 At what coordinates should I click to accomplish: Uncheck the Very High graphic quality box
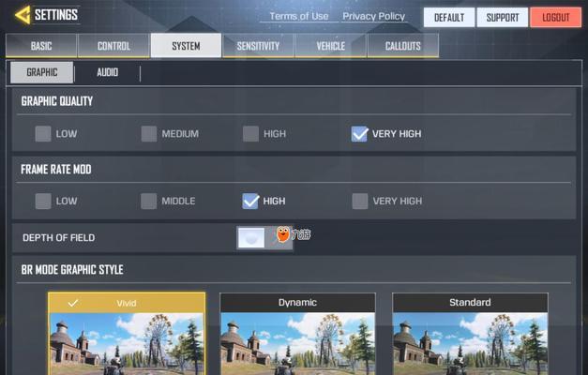point(359,134)
